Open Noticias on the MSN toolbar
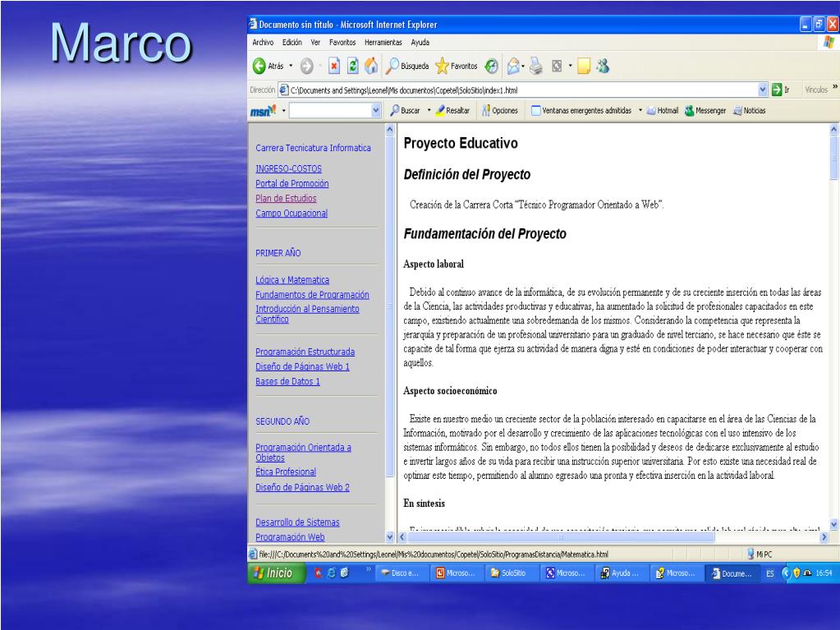Viewport: 840px width, 630px height. point(750,111)
